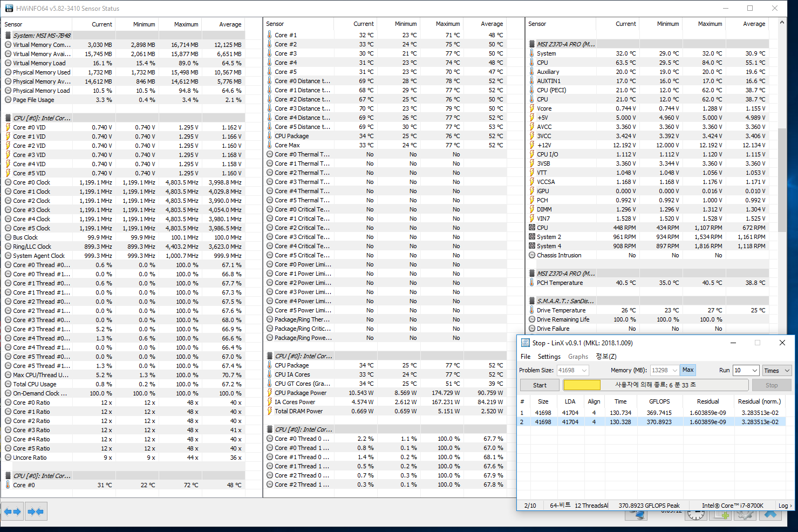The width and height of the screenshot is (798, 532).
Task: Click the right sensor panel vertical scrollbar thumb
Action: tap(782, 180)
